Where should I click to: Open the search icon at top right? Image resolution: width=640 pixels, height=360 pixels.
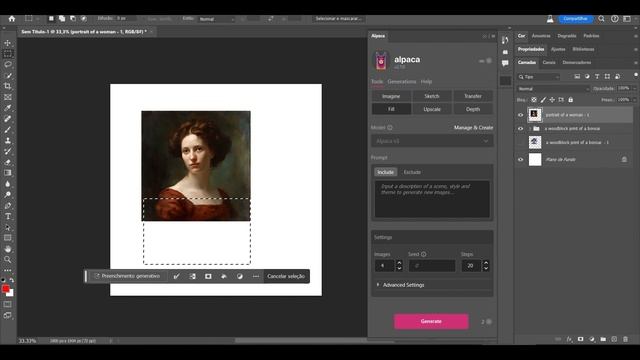601,19
